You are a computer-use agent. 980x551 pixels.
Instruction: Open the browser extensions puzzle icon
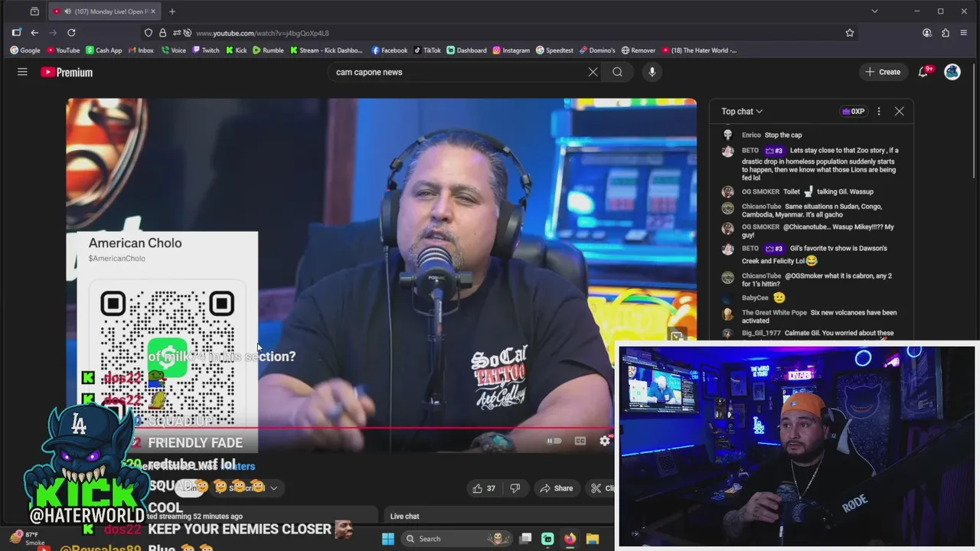pos(946,33)
